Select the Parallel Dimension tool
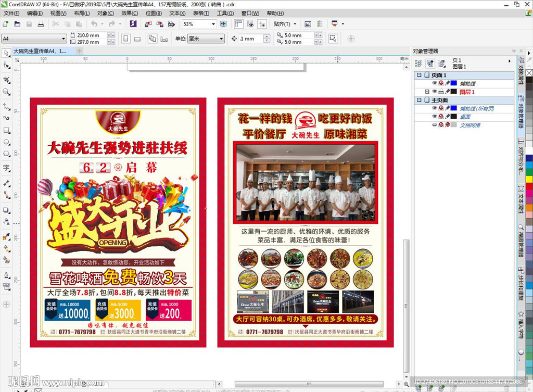The width and height of the screenshot is (533, 392). pos(6,183)
